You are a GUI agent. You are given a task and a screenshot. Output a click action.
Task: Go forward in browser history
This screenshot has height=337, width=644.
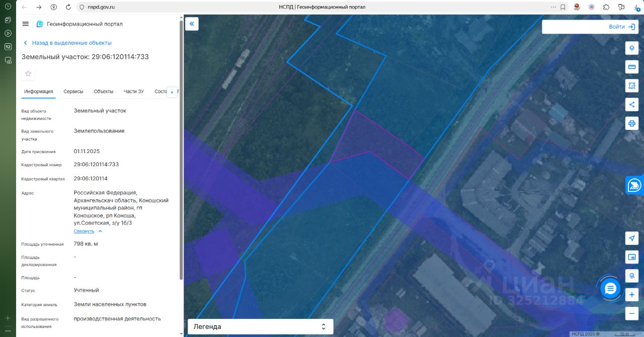pos(39,7)
